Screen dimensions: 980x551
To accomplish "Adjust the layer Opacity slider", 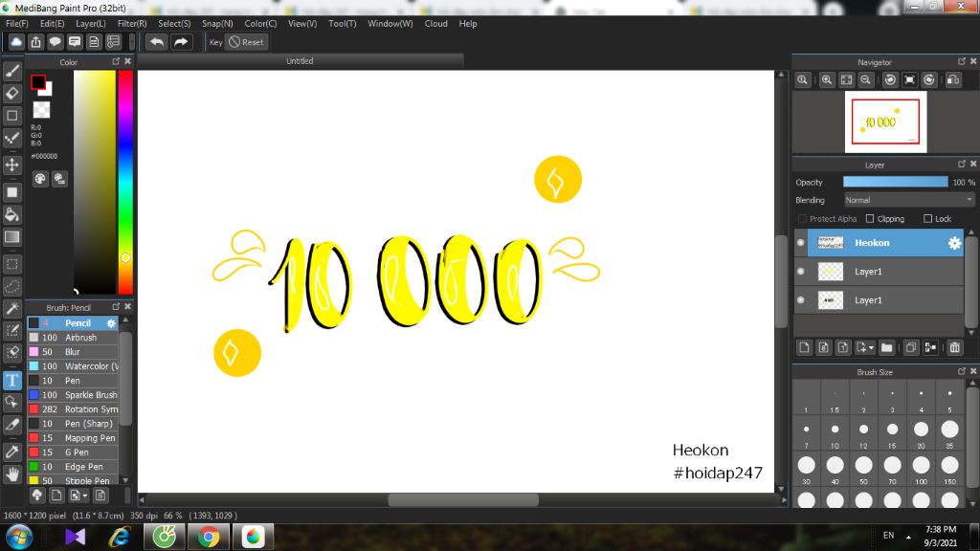I will click(895, 182).
